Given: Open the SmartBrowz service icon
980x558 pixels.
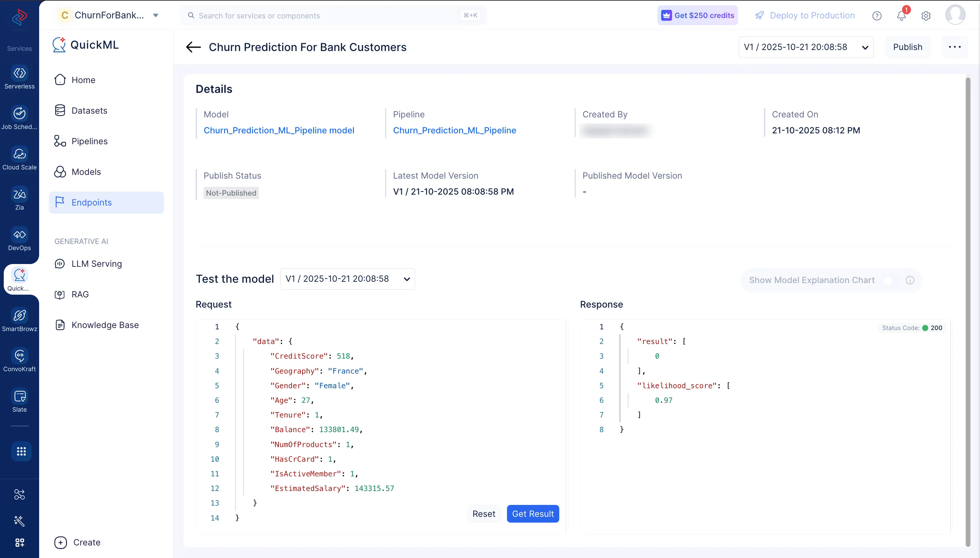Looking at the screenshot, I should (19, 315).
